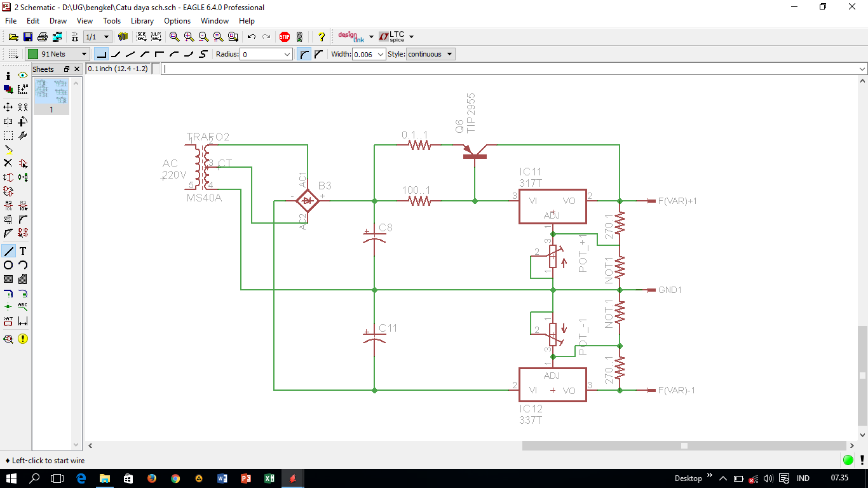Click the Zoom out magnifier icon

click(x=204, y=37)
